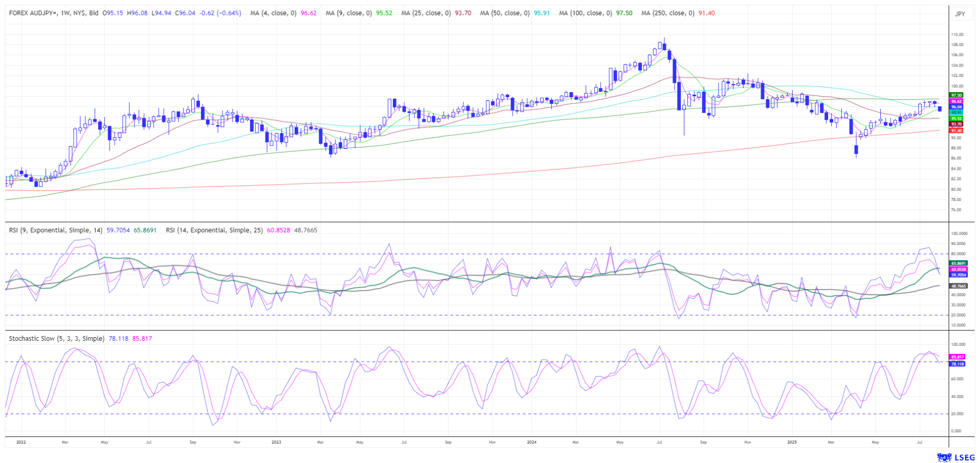Click the green 65.8691 RSI value tag
Screen dimensions: 980x463
point(959,263)
